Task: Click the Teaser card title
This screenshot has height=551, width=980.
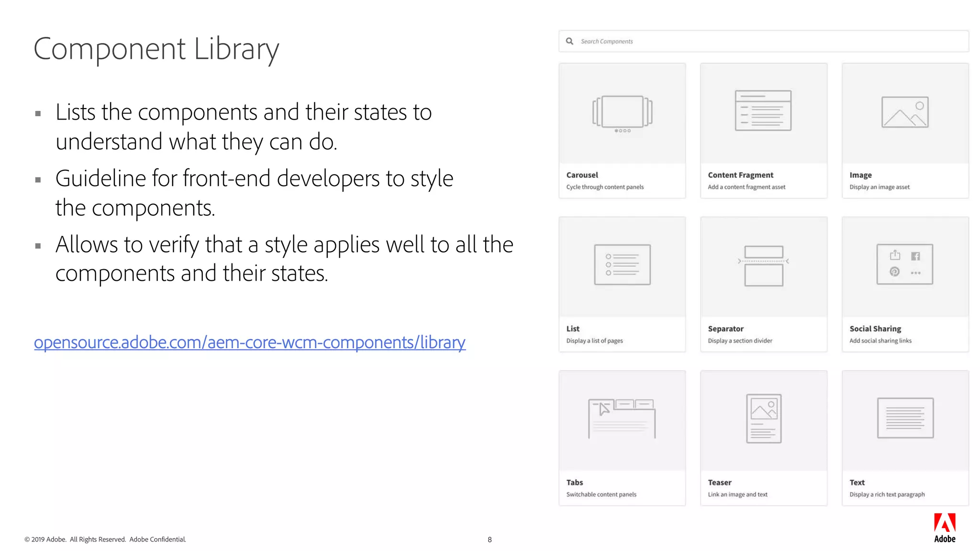Action: pyautogui.click(x=719, y=482)
